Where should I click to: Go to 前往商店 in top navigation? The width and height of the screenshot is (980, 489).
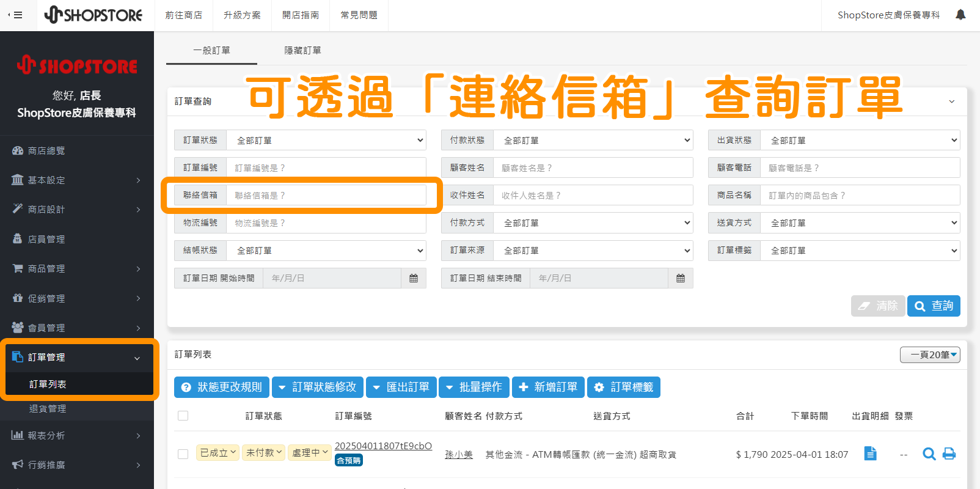pyautogui.click(x=183, y=15)
